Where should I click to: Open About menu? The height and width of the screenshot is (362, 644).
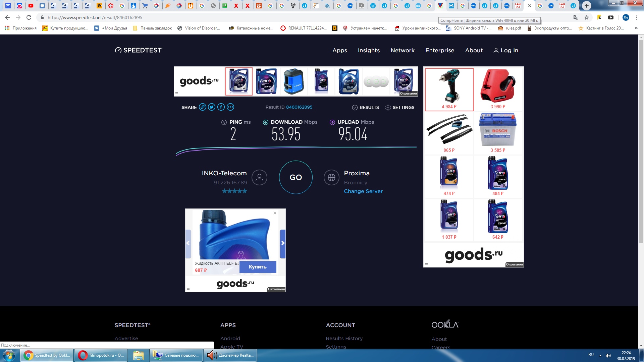[474, 50]
